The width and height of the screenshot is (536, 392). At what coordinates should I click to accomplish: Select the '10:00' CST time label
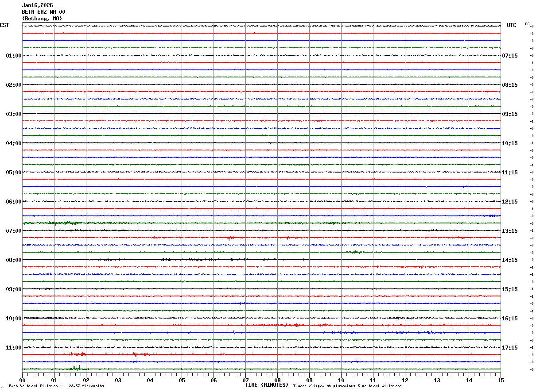[x=14, y=319]
